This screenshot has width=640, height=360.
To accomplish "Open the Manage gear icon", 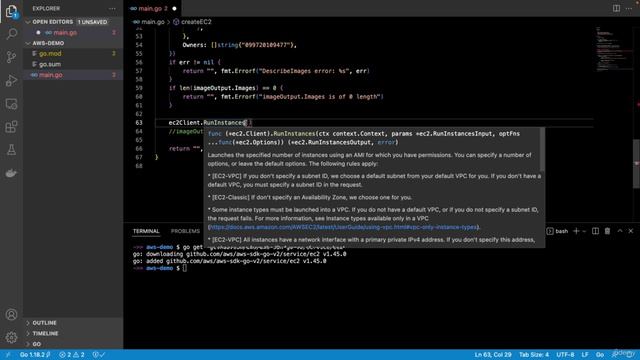I will coord(11,337).
